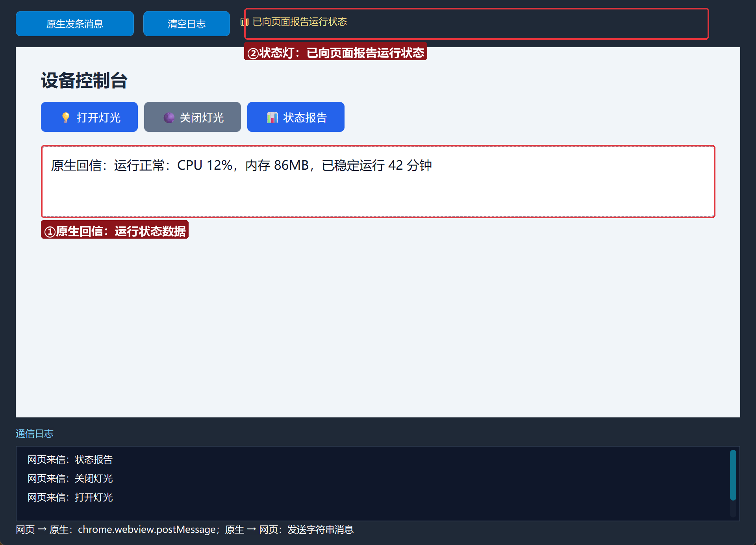Request a 状态报告 status report
756x545 pixels.
click(x=296, y=117)
